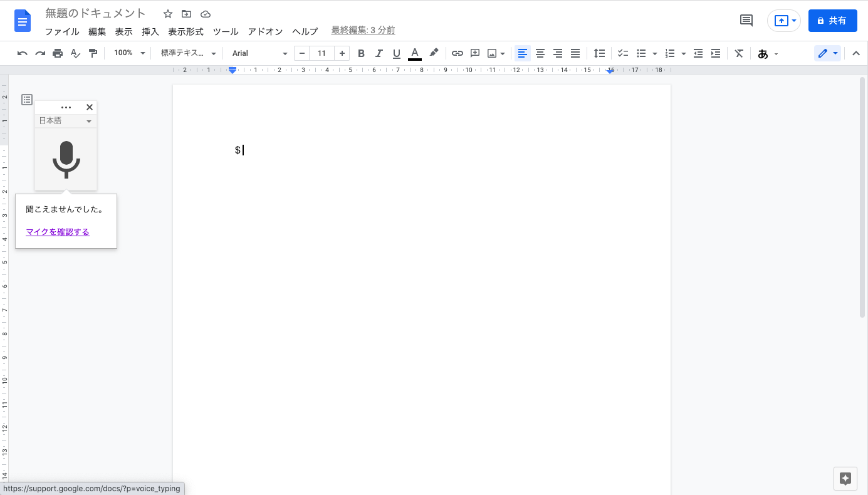Click the Explore button at bottom right

845,479
